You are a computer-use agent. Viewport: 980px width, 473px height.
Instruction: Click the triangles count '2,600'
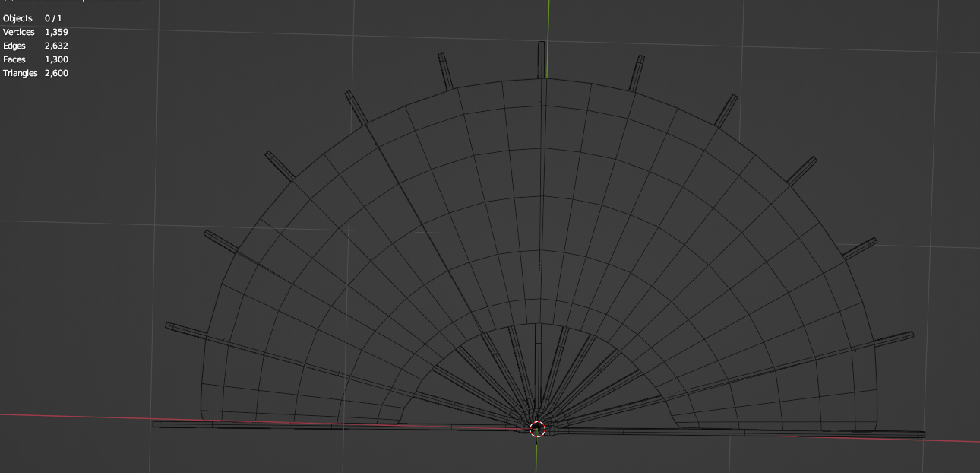[56, 73]
